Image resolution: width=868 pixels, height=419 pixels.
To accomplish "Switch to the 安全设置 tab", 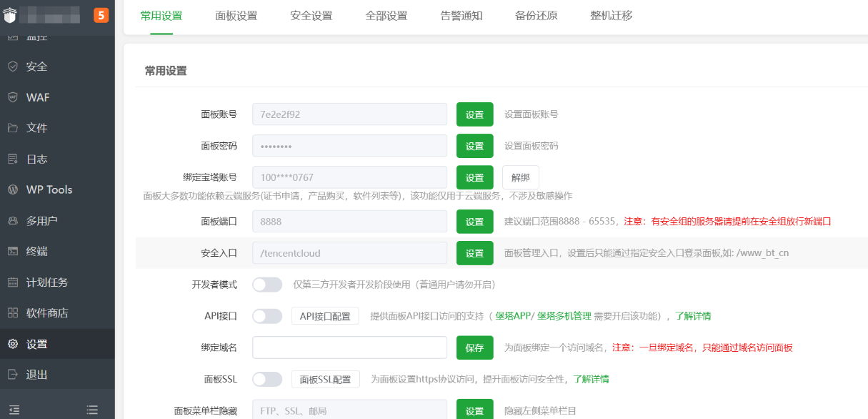I will point(311,16).
